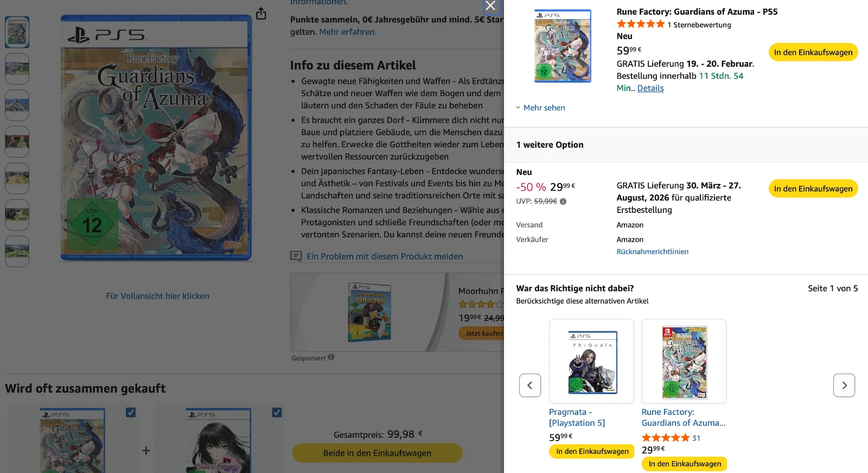Click the five-star rating of the PS5 offer
Image resolution: width=868 pixels, height=473 pixels.
tap(641, 24)
